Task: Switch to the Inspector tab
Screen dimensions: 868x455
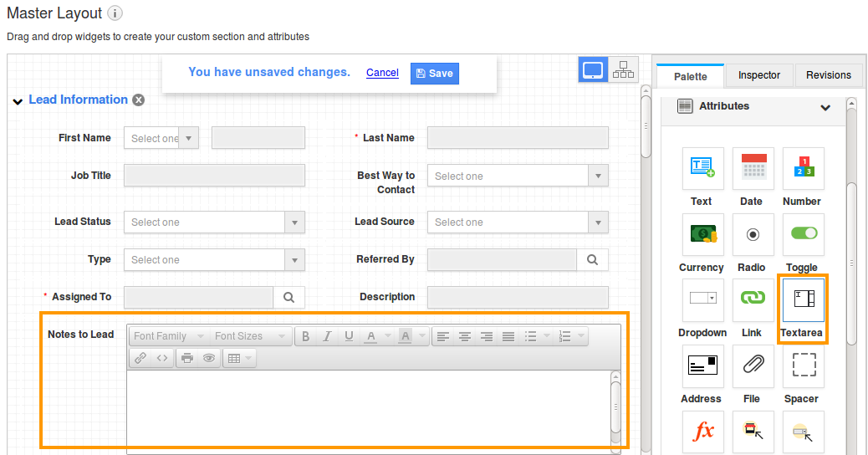Action: pyautogui.click(x=759, y=75)
